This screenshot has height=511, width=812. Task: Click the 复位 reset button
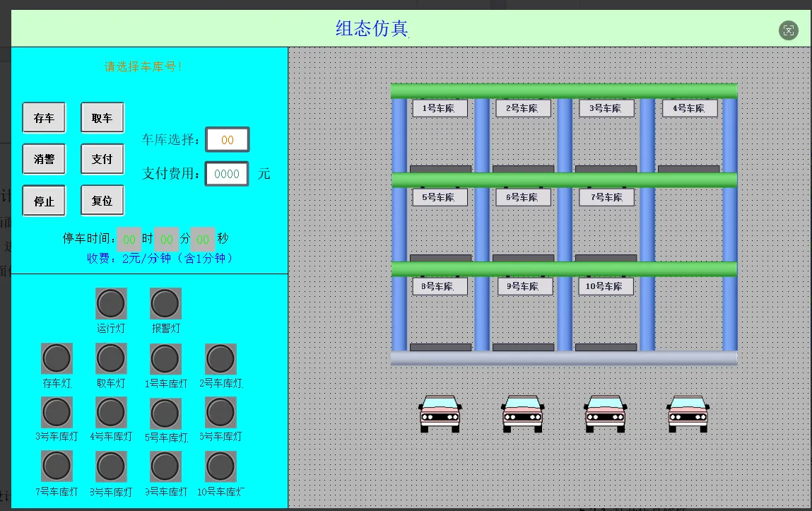click(x=102, y=200)
